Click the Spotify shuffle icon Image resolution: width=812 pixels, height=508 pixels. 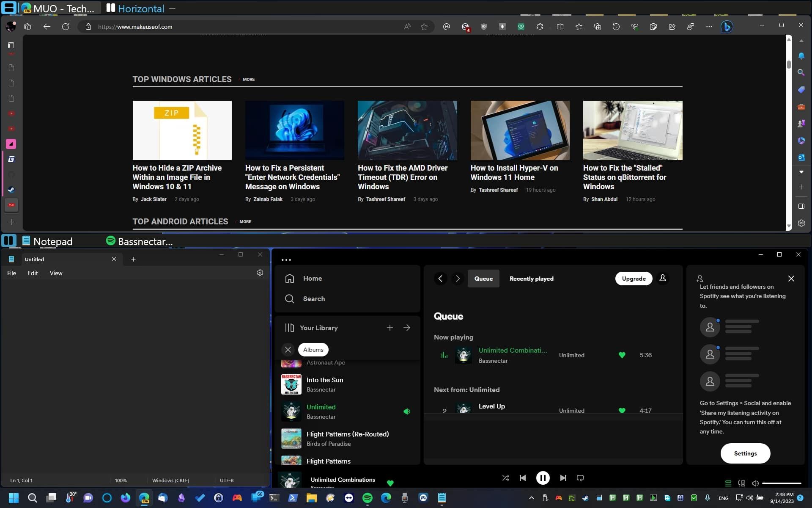(x=505, y=478)
